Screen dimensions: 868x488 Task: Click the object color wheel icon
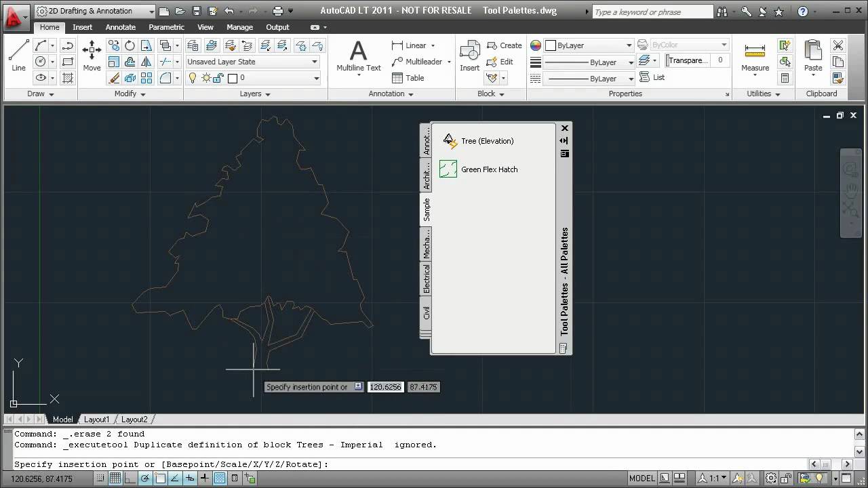(536, 45)
